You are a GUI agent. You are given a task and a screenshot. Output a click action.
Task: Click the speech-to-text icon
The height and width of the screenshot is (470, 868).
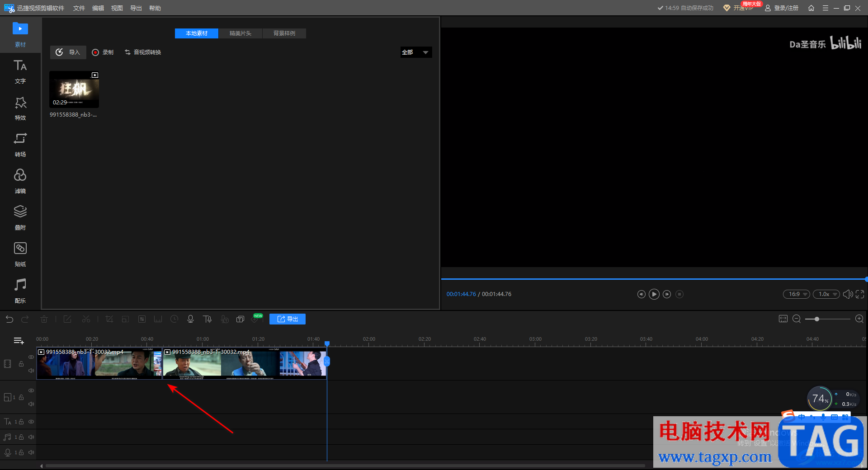224,319
